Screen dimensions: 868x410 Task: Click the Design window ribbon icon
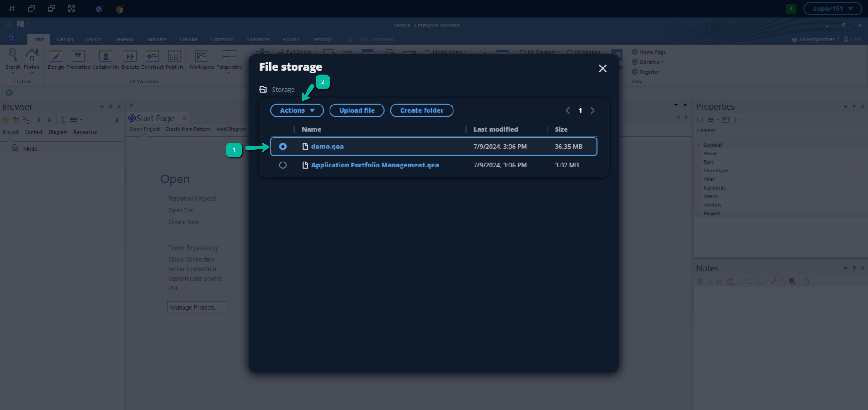pos(56,60)
